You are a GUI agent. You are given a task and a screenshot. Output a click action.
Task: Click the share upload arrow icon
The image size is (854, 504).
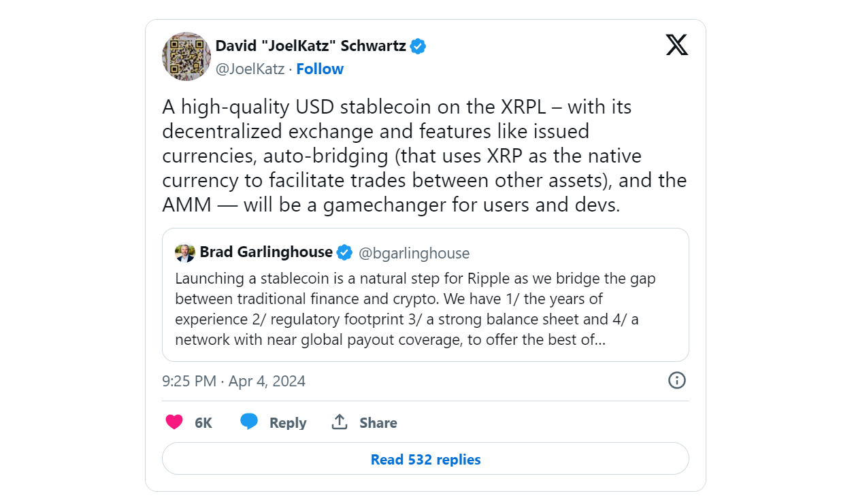[x=340, y=422]
